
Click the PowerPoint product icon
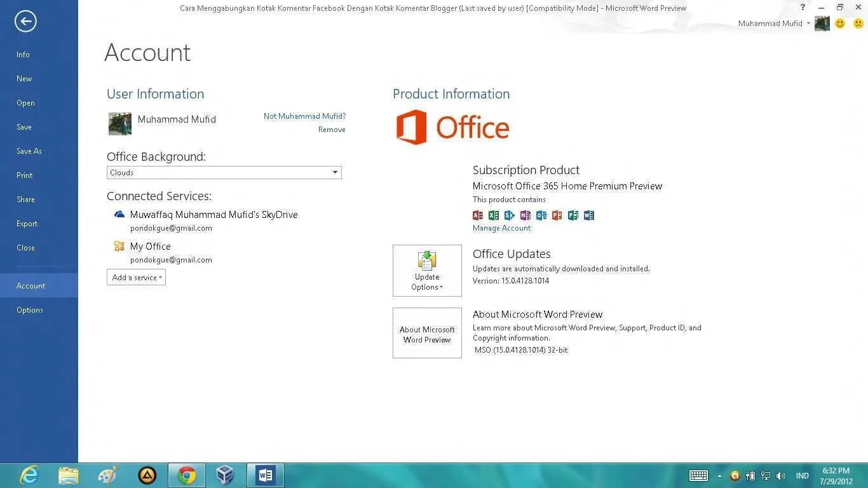coord(557,215)
